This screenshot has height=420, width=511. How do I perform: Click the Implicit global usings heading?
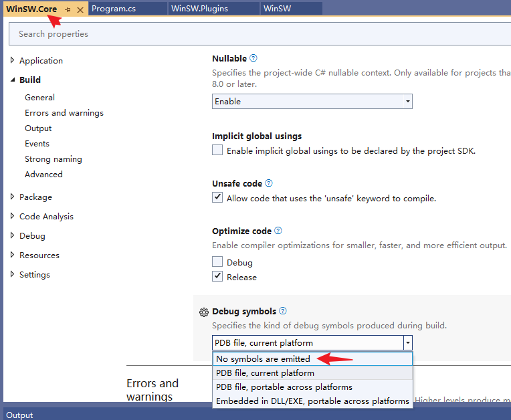coord(257,136)
